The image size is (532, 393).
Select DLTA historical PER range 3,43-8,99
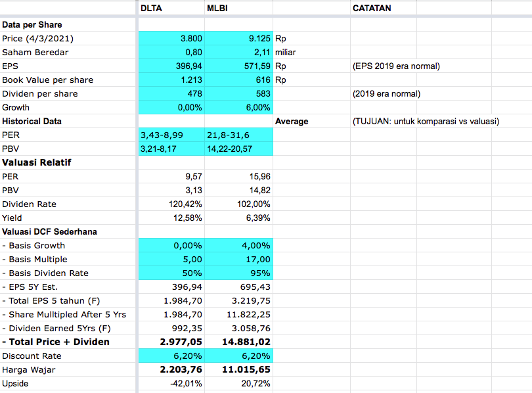171,135
